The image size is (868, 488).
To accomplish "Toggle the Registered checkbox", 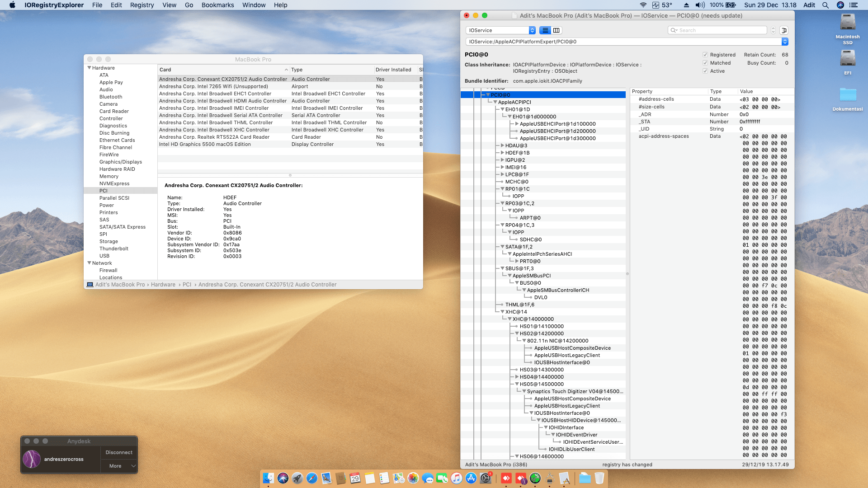I will point(705,55).
